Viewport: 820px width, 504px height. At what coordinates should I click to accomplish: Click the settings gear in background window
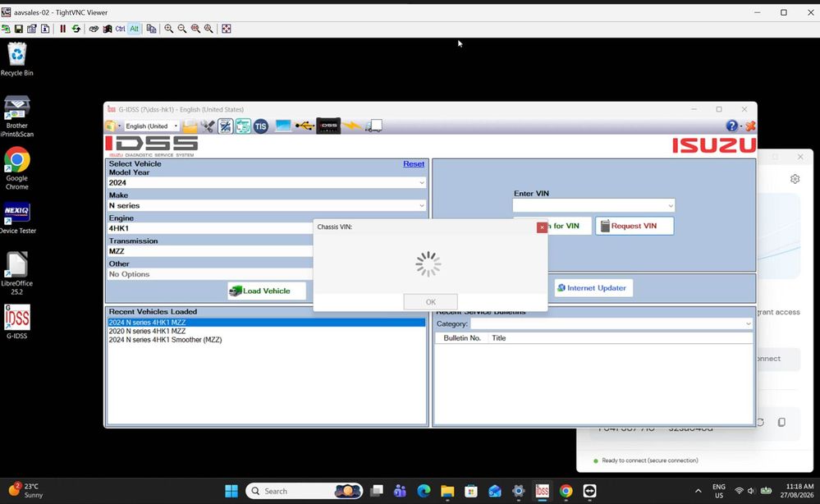tap(795, 179)
